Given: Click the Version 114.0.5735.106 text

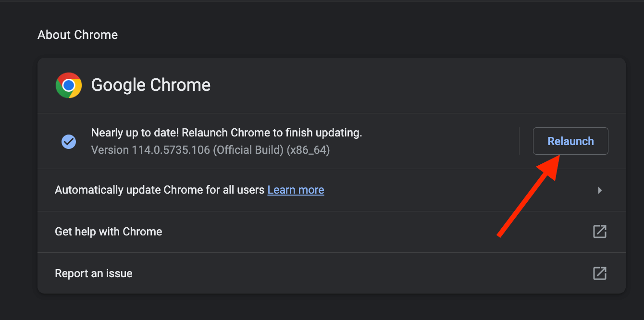Looking at the screenshot, I should coord(211,150).
